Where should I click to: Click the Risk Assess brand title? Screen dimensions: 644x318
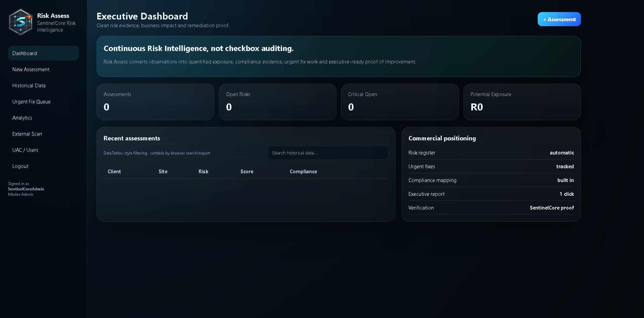click(x=53, y=16)
